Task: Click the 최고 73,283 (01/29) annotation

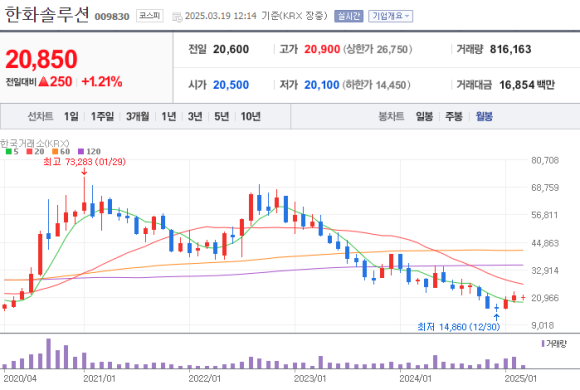Action: [85, 162]
